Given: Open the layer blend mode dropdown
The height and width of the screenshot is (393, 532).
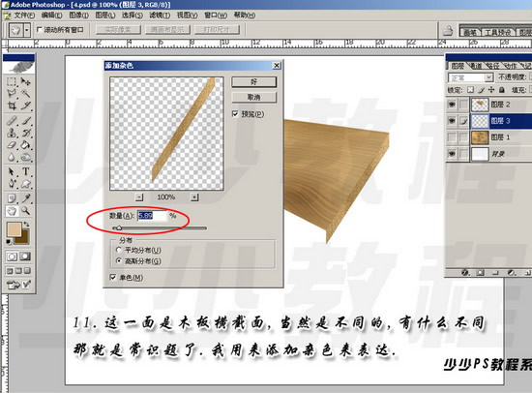Looking at the screenshot, I should point(470,77).
